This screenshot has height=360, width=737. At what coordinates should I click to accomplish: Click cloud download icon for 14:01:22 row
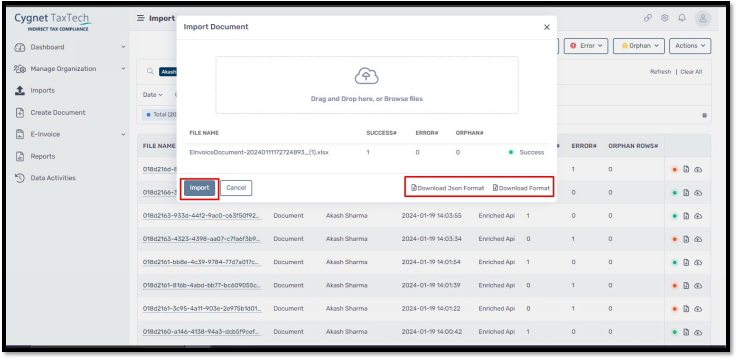pos(698,309)
